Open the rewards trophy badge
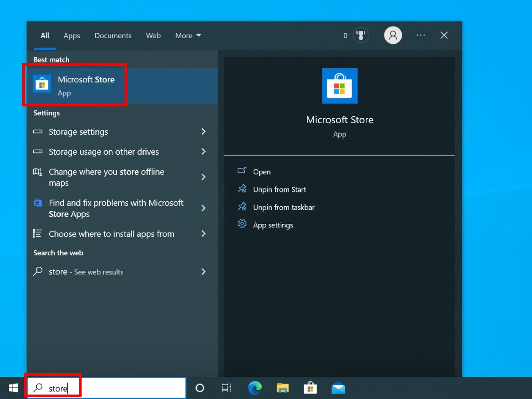 tap(361, 35)
